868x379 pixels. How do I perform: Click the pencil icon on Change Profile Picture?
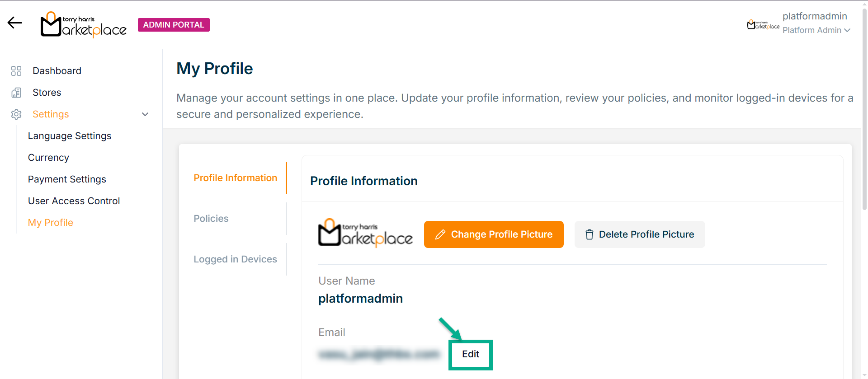(x=440, y=234)
